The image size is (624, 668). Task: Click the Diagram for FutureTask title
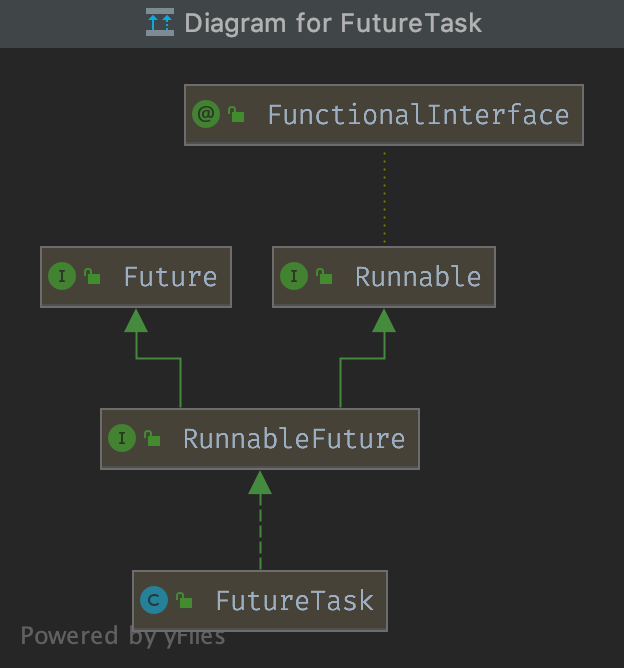(333, 23)
